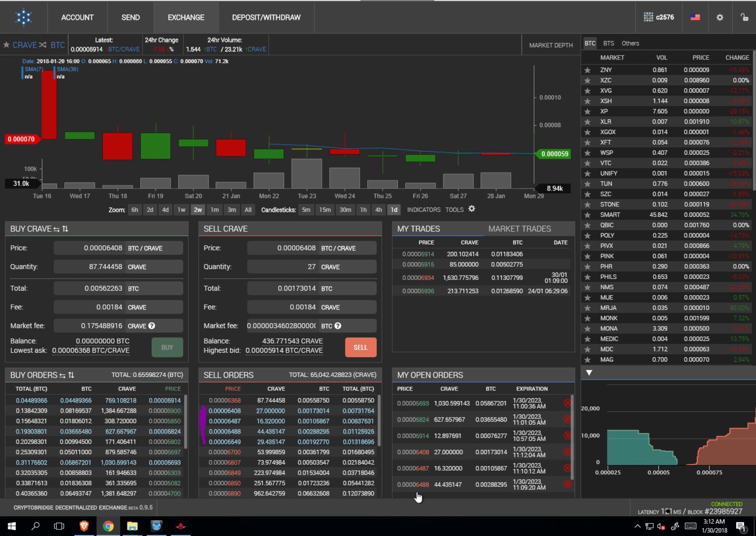Click the BUY button
756x536 pixels.
[x=167, y=347]
